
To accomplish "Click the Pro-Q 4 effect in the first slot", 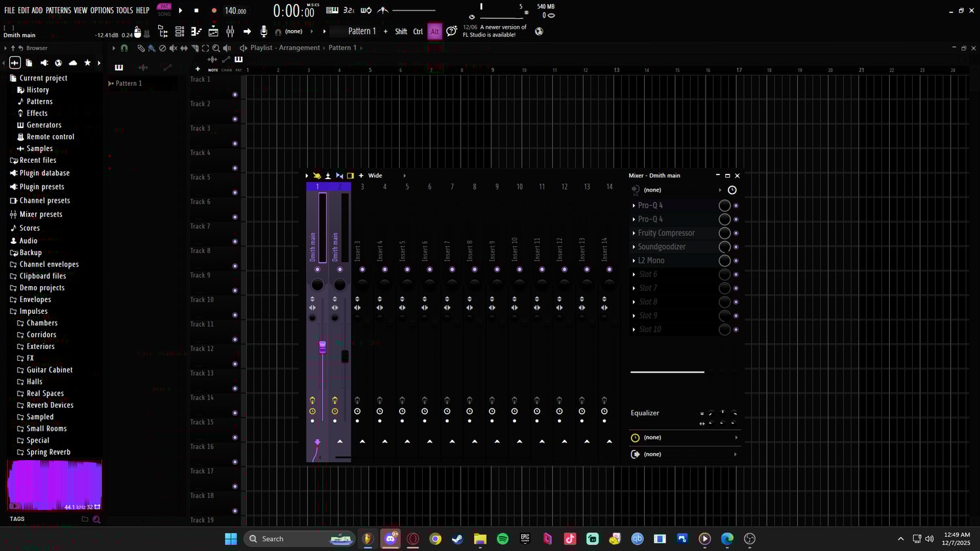I will tap(650, 205).
